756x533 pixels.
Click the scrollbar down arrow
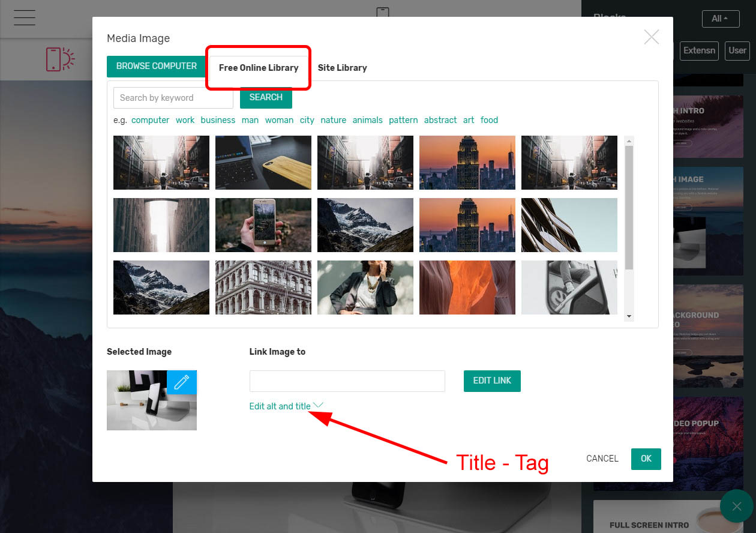[x=629, y=316]
